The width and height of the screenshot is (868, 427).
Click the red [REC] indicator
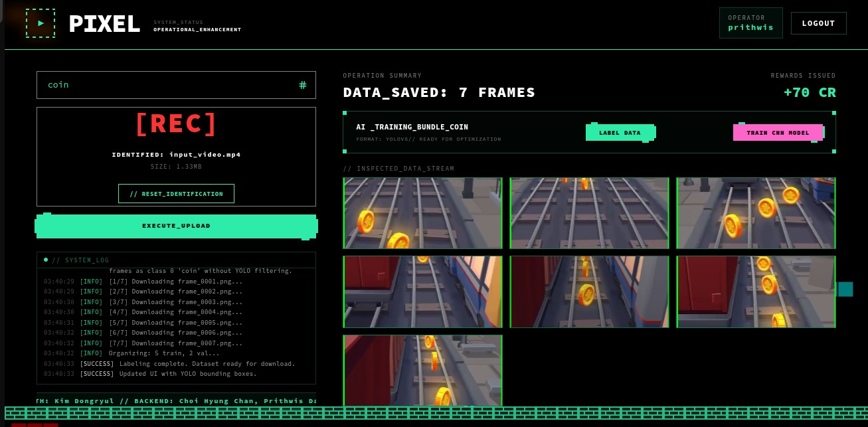click(176, 124)
